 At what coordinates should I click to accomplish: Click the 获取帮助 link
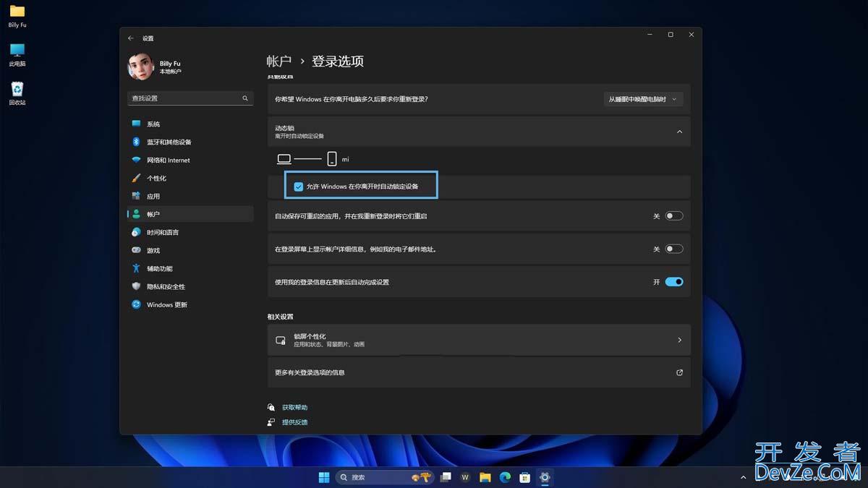click(294, 408)
